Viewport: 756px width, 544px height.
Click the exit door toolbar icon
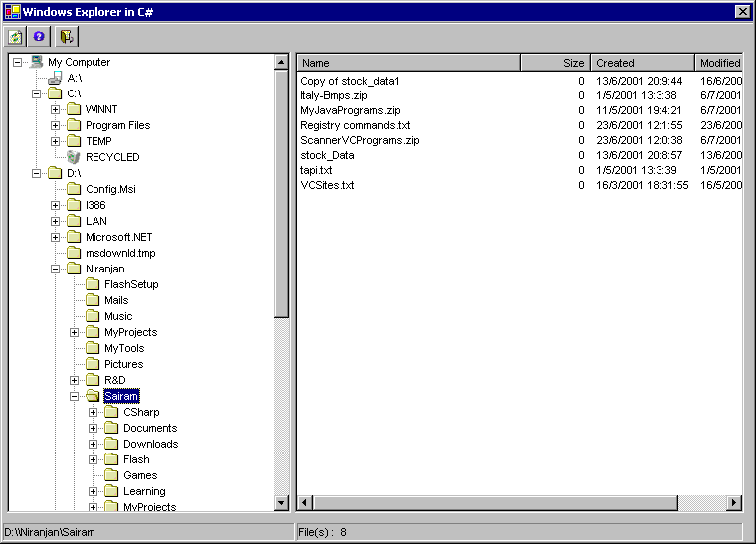tap(67, 37)
